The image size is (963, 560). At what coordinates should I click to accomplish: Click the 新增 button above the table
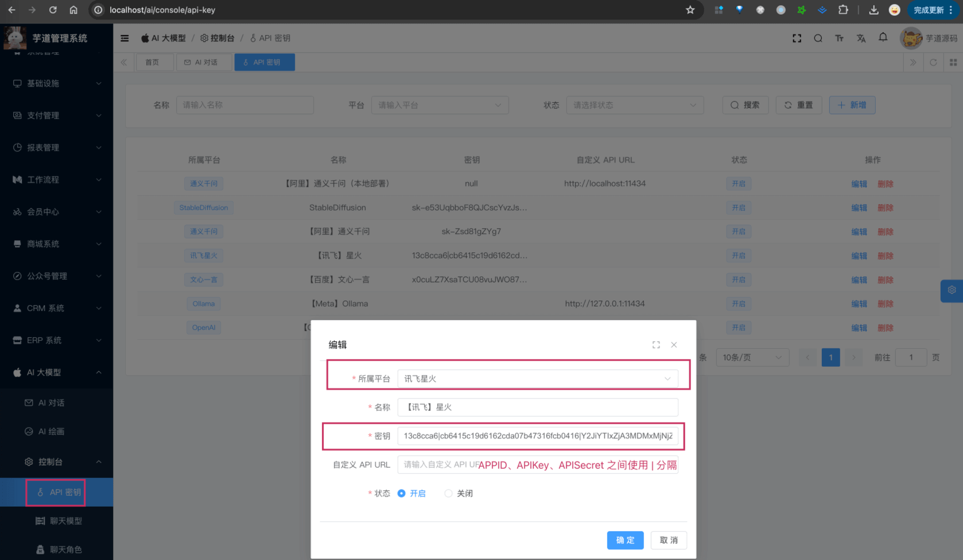click(852, 105)
